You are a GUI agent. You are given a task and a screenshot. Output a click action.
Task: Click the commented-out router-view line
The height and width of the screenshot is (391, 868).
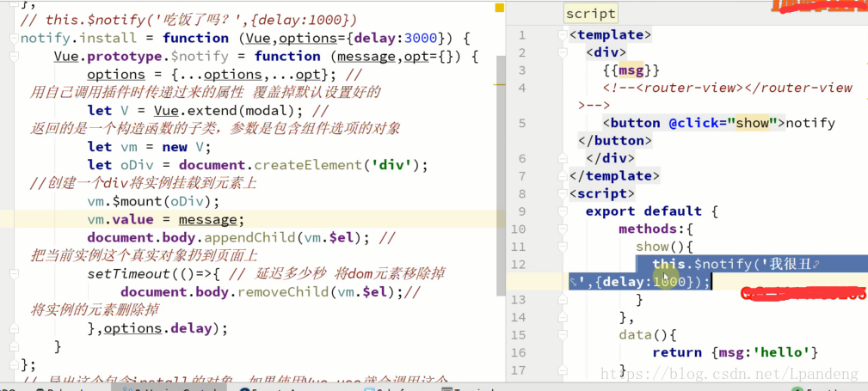(728, 88)
